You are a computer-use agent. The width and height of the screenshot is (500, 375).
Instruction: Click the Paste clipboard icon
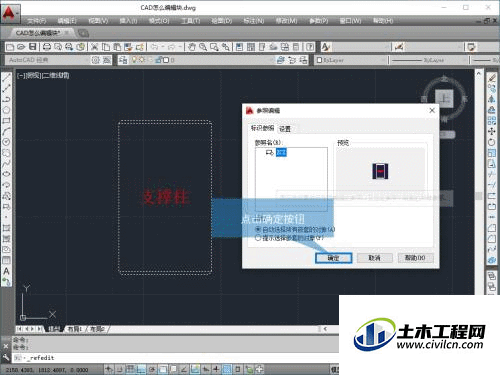click(117, 47)
